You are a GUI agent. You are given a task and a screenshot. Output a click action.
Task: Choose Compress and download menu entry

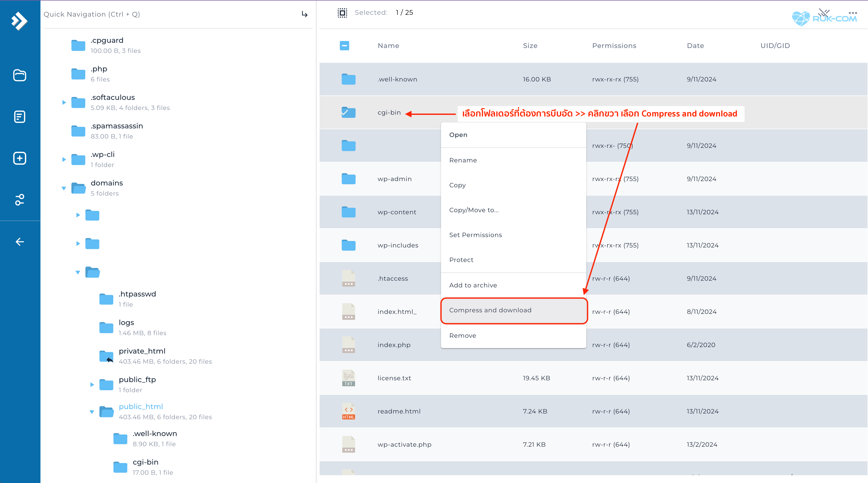(514, 310)
